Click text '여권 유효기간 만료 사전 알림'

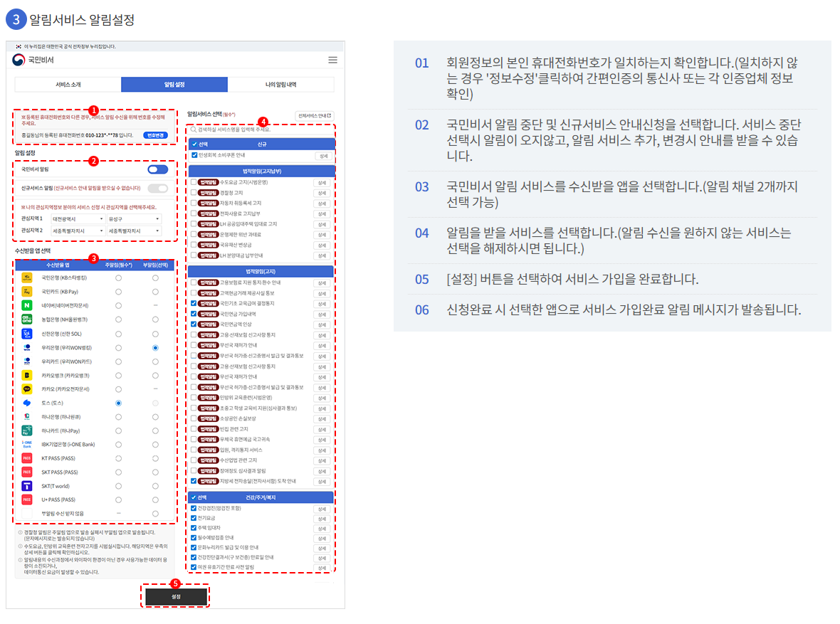tap(226, 566)
